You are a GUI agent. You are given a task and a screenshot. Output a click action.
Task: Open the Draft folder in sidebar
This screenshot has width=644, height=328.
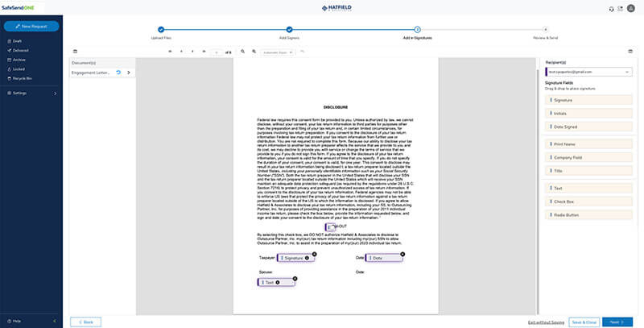[x=14, y=41]
